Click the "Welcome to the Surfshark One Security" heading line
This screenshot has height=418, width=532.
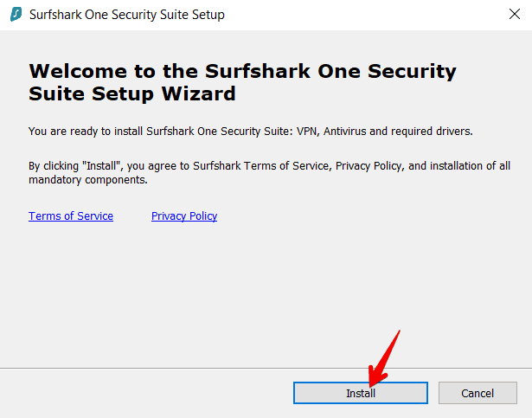point(242,72)
